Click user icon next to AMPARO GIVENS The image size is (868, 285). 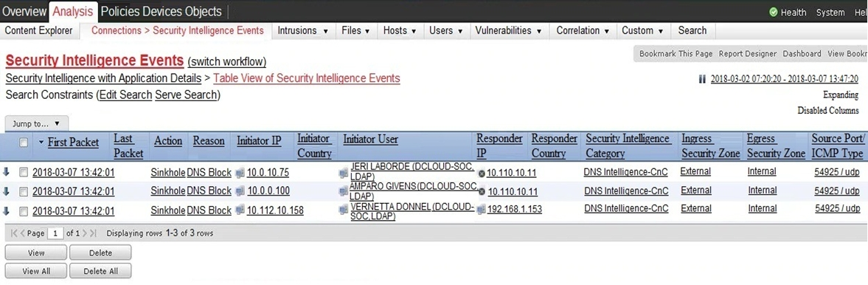pyautogui.click(x=343, y=191)
